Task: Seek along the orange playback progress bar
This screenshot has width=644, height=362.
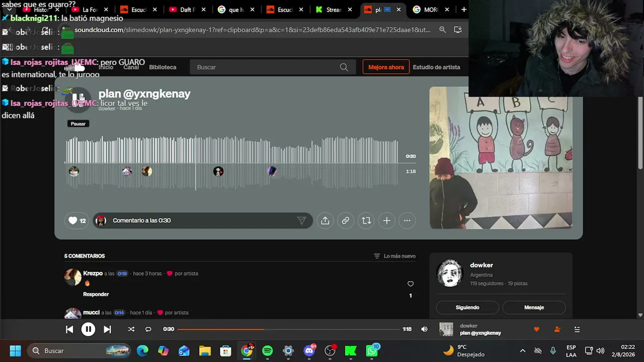Action: [288, 329]
